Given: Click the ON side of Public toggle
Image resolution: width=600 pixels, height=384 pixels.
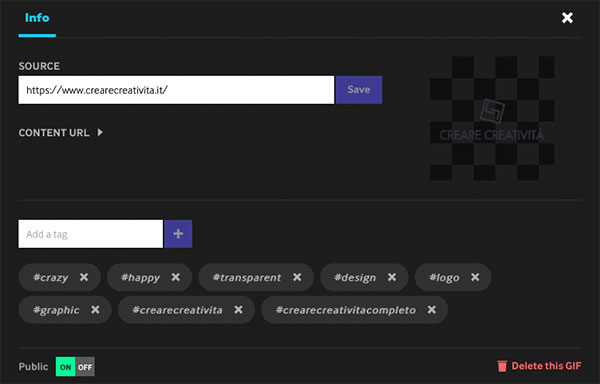Looking at the screenshot, I should tap(65, 367).
